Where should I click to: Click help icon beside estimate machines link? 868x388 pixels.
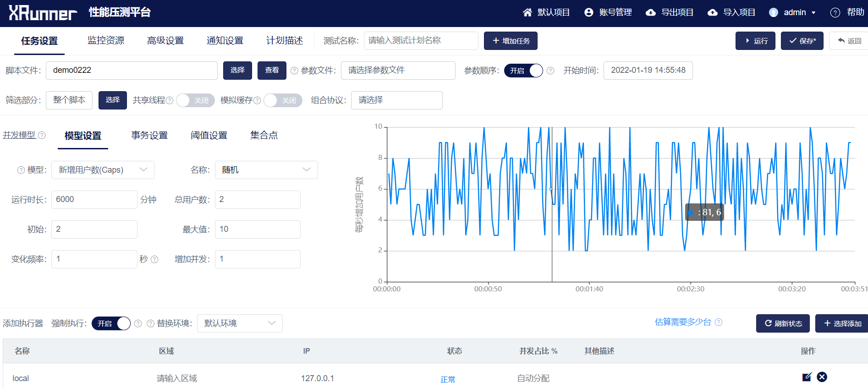719,322
